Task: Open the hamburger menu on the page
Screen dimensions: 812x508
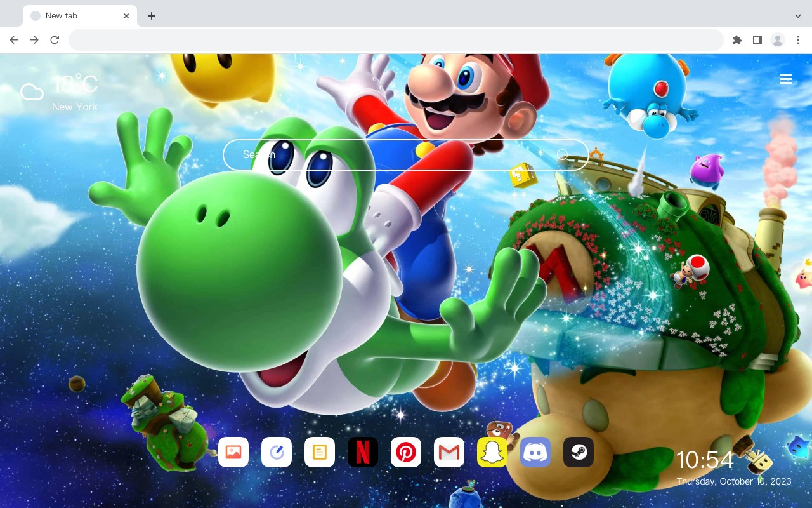Action: 786,79
